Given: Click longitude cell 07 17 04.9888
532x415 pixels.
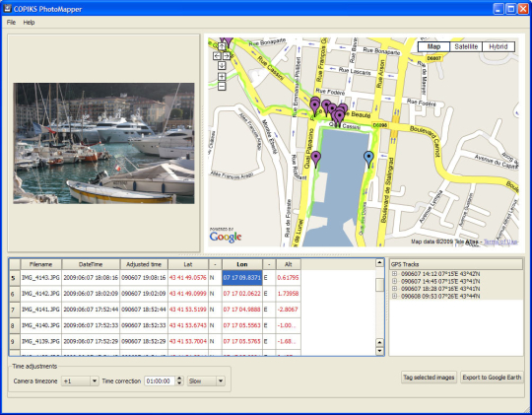Looking at the screenshot, I should coord(242,310).
